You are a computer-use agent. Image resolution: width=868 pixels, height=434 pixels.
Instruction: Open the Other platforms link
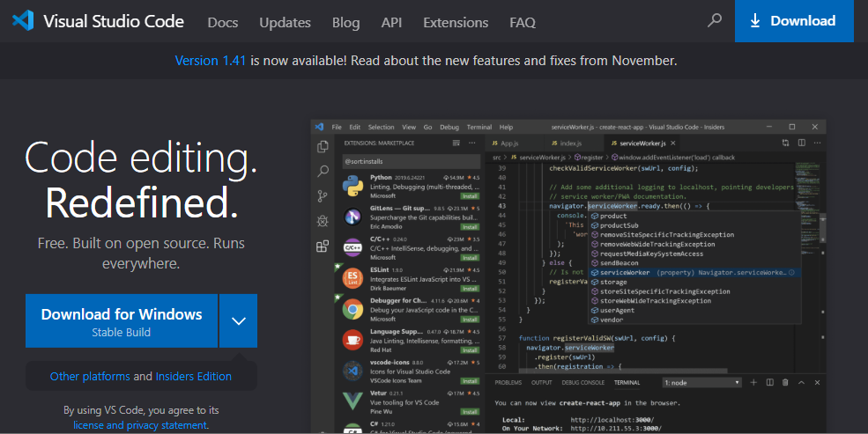pyautogui.click(x=90, y=376)
